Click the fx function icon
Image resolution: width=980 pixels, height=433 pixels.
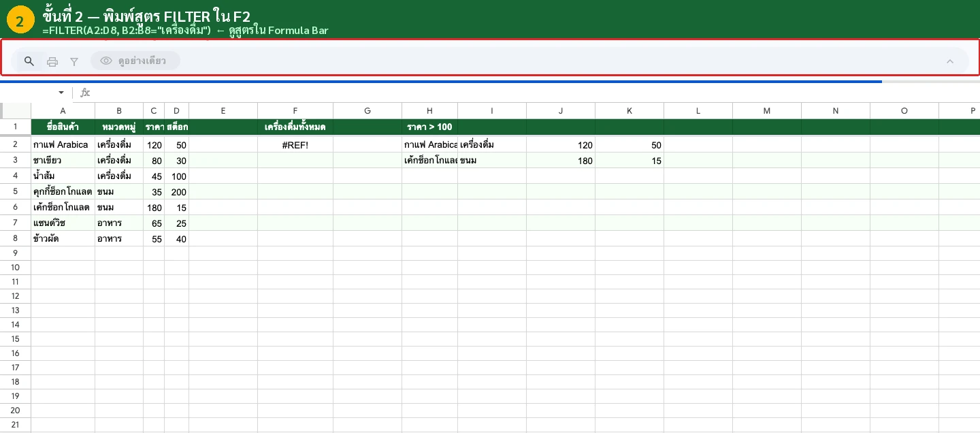tap(85, 93)
